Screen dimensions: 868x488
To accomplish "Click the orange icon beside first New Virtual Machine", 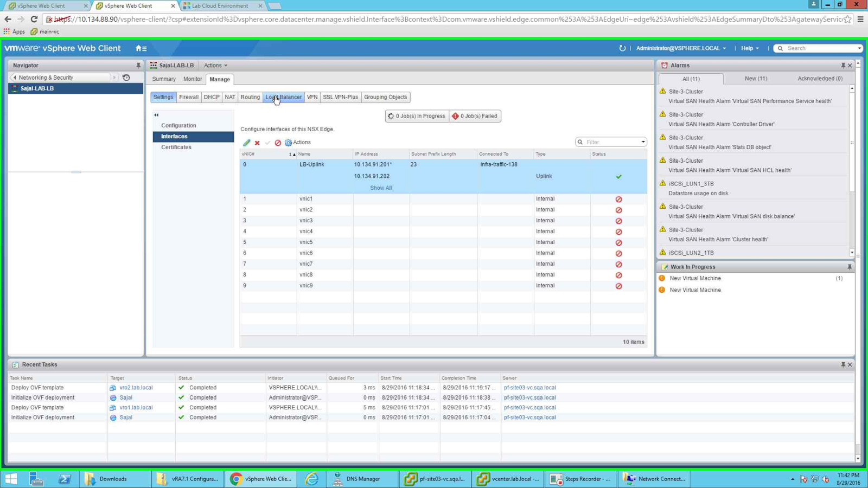I will point(662,278).
